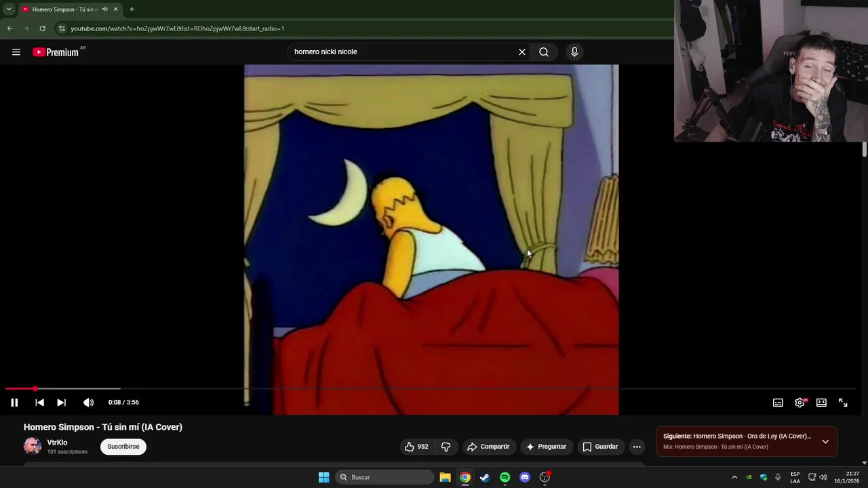
Task: Open NVIDIA tray icon
Action: click(749, 477)
